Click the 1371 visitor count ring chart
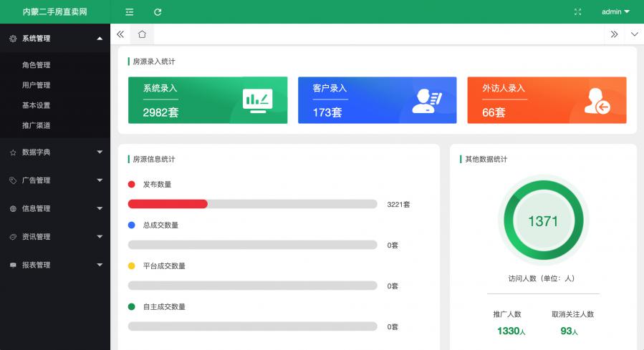 click(542, 221)
